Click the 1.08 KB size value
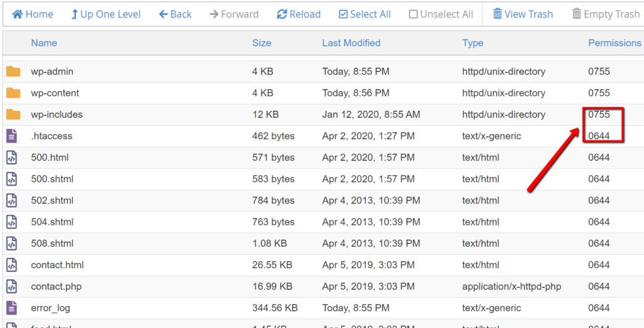This screenshot has height=328, width=644. 269,244
